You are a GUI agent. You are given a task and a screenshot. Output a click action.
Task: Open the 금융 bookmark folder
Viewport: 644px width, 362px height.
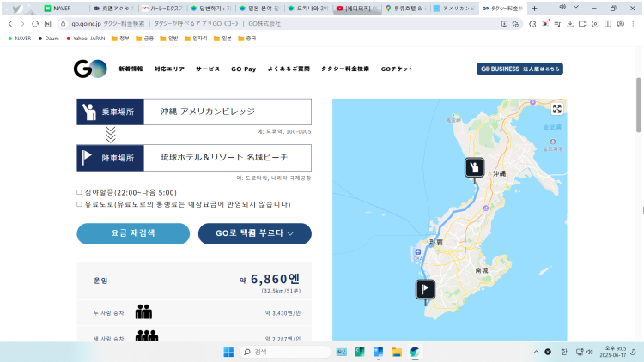[144, 38]
